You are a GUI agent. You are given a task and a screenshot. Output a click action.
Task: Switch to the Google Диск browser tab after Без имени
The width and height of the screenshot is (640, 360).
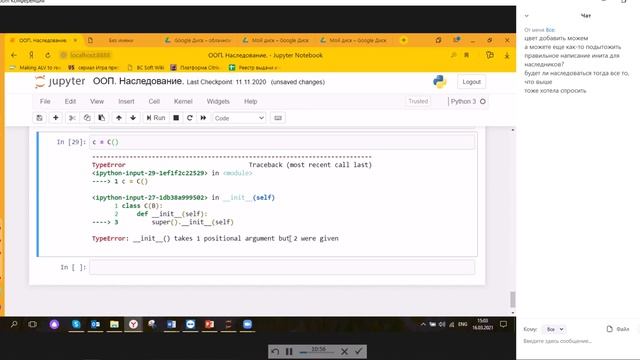[x=199, y=40]
